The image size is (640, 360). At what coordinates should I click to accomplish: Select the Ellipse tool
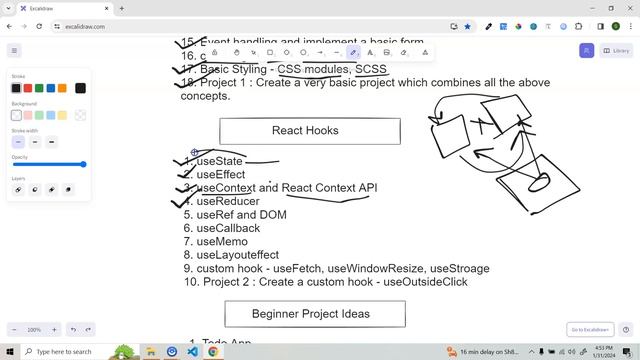click(303, 52)
